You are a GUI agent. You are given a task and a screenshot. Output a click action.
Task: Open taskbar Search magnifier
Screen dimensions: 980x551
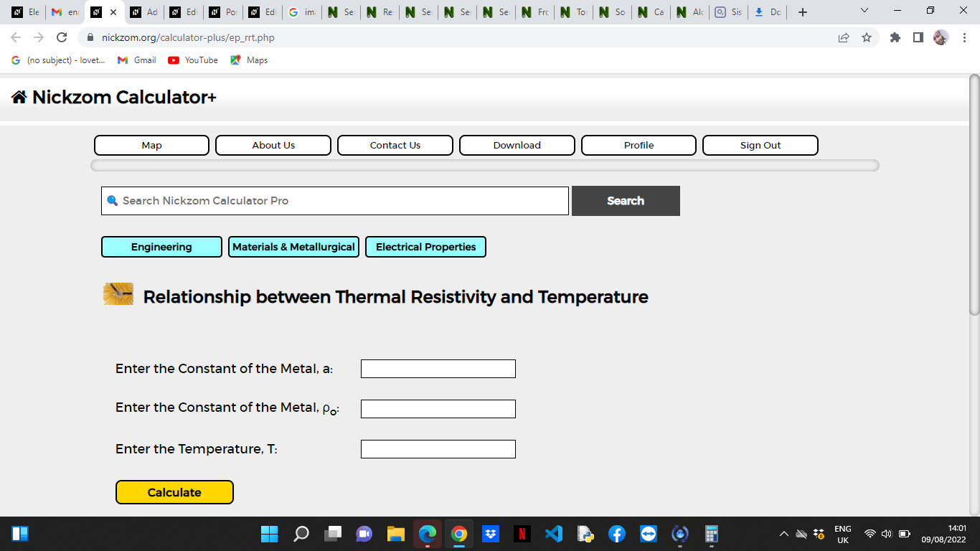[301, 534]
